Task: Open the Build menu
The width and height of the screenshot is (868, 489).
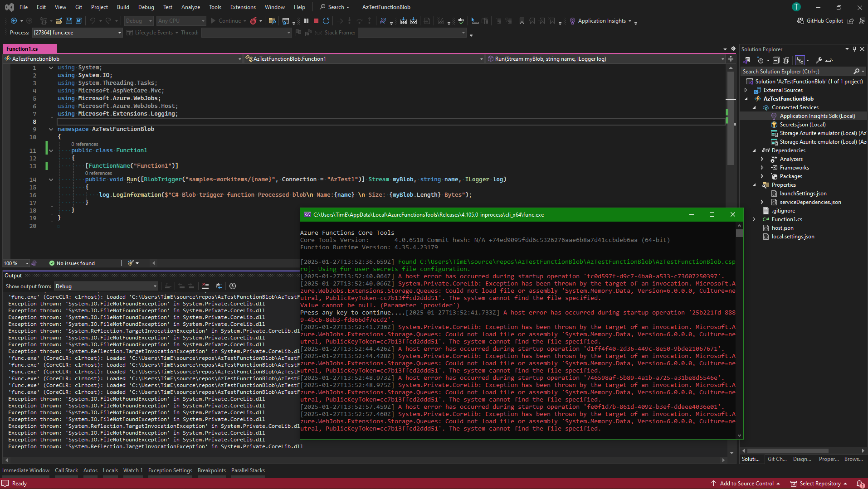Action: (123, 7)
